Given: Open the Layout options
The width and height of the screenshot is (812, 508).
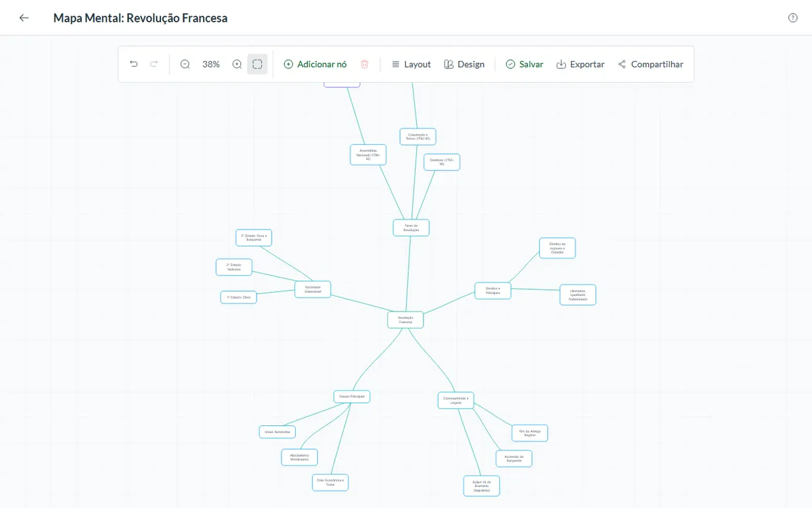Looking at the screenshot, I should coord(411,64).
